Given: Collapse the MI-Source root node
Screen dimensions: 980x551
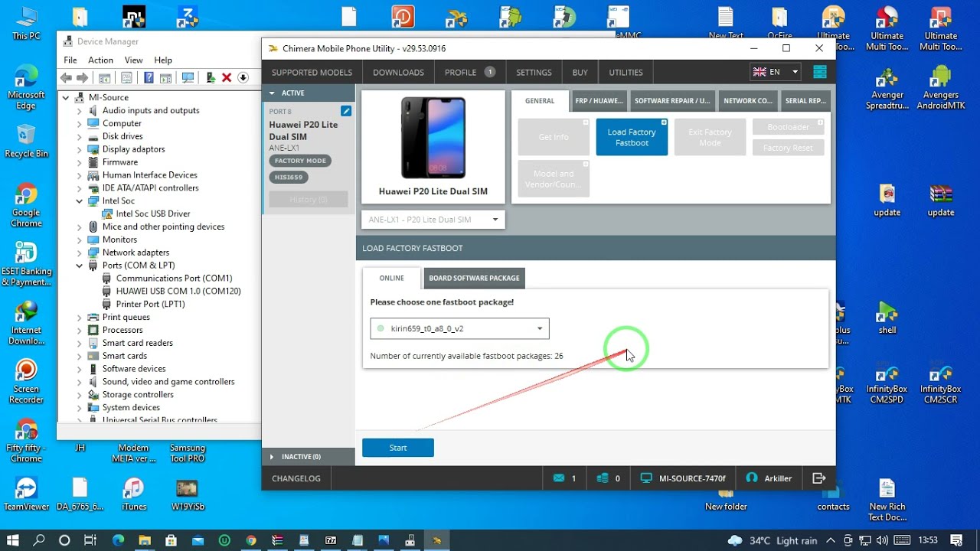Looking at the screenshot, I should tap(66, 97).
